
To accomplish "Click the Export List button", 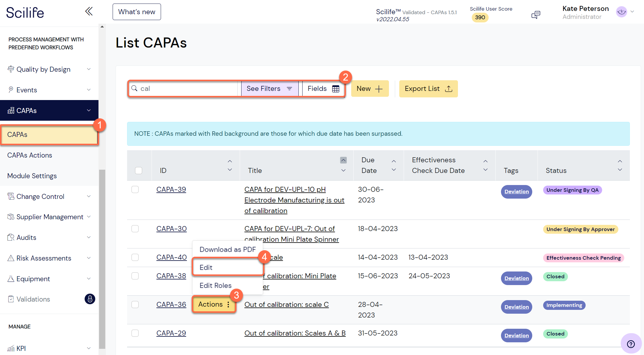I will click(x=428, y=89).
